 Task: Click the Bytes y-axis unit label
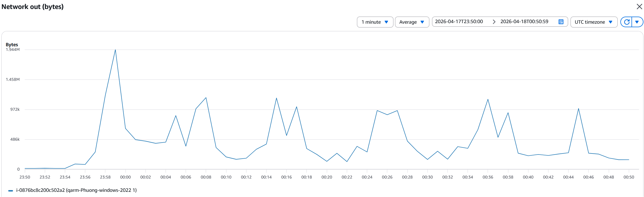pyautogui.click(x=12, y=45)
